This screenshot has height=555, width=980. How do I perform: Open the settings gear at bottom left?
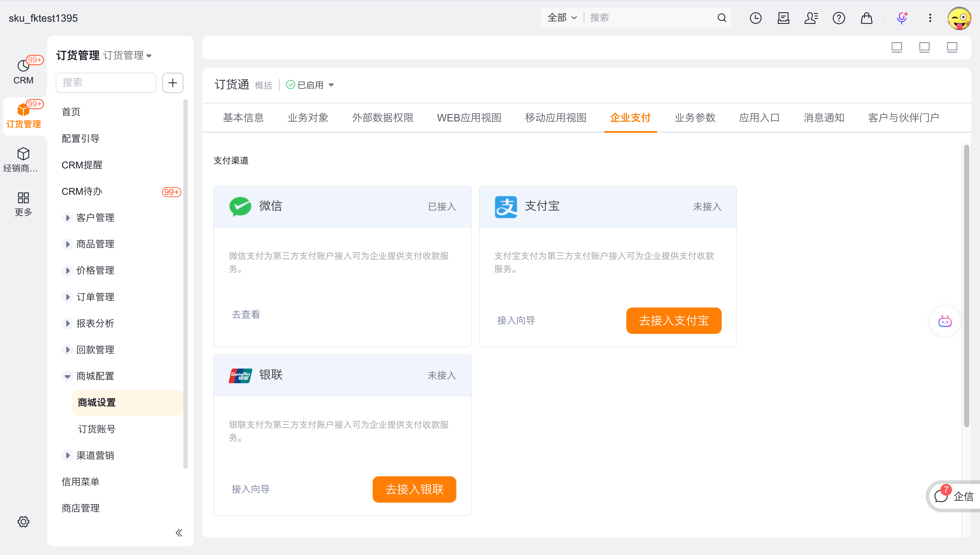(23, 521)
